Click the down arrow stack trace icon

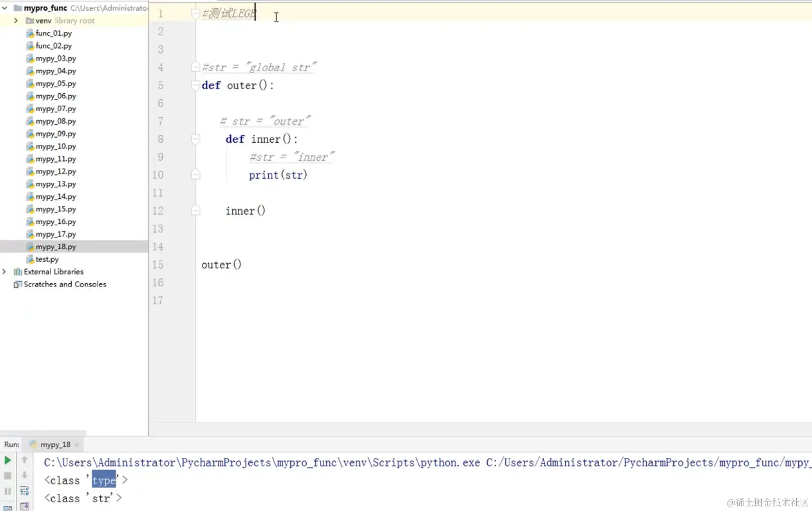24,476
